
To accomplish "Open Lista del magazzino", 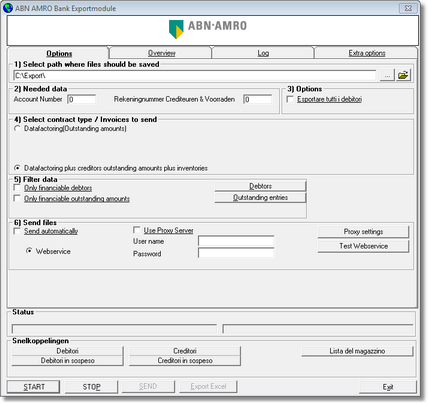I will point(357,351).
